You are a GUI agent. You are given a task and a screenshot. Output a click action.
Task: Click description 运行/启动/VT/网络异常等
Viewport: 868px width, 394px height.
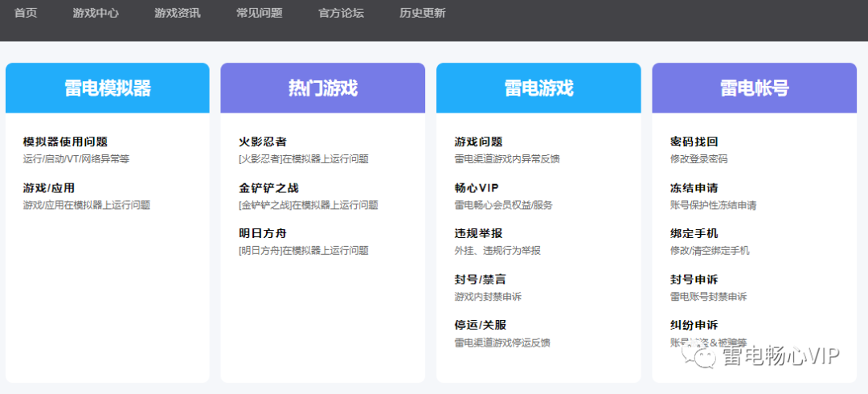76,159
